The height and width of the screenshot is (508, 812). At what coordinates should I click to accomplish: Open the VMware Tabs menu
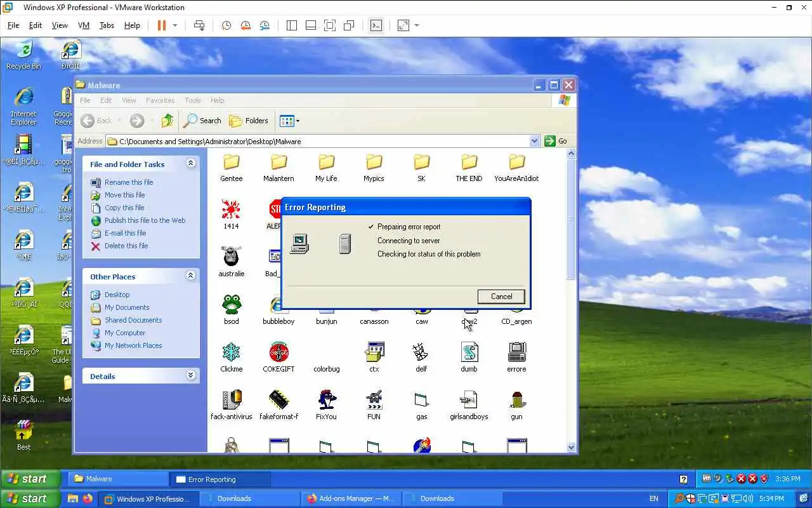(107, 25)
